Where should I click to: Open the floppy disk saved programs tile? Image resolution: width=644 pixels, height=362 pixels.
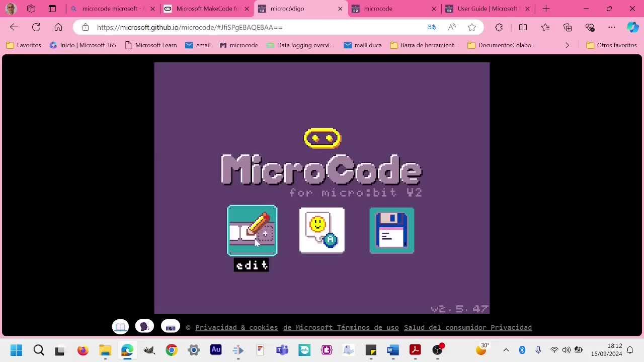click(x=392, y=230)
